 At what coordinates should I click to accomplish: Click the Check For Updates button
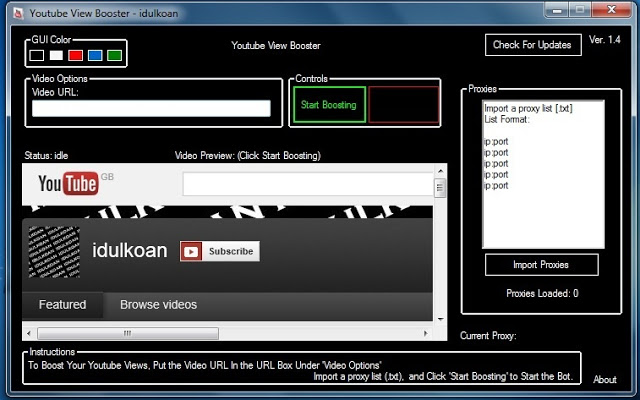(x=532, y=45)
